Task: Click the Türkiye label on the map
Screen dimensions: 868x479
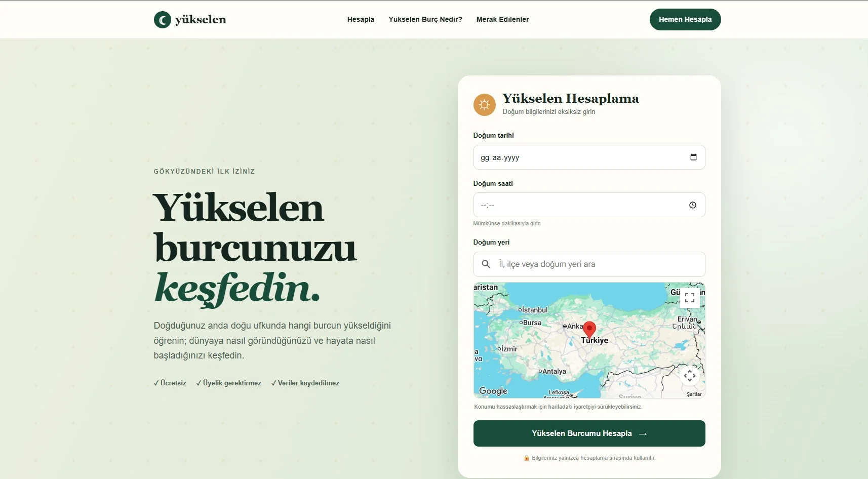Action: coord(595,341)
